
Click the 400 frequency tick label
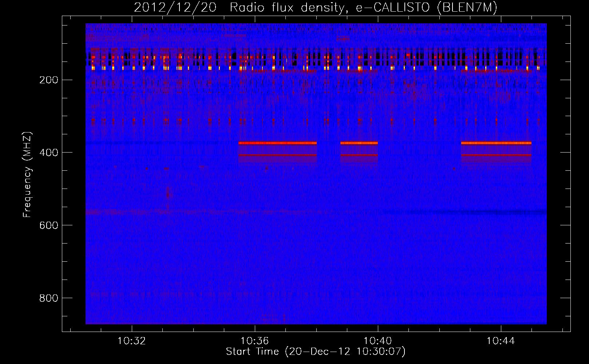[x=49, y=153]
